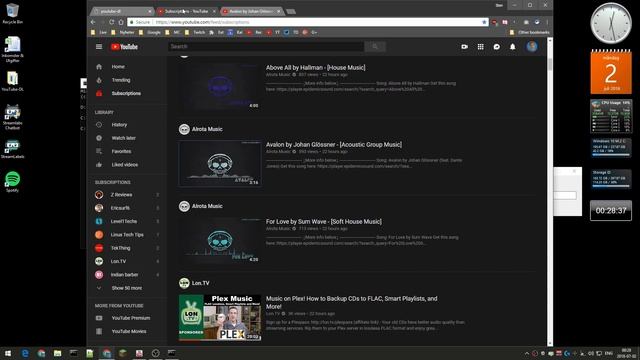Viewport: 640px width, 360px height.
Task: Open Edge from the taskbar
Action: coord(24,353)
